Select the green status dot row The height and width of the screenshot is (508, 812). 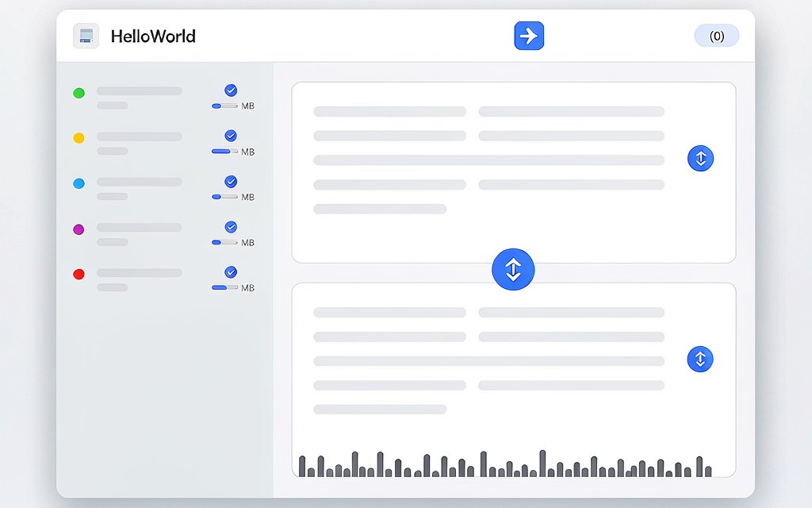tap(163, 98)
